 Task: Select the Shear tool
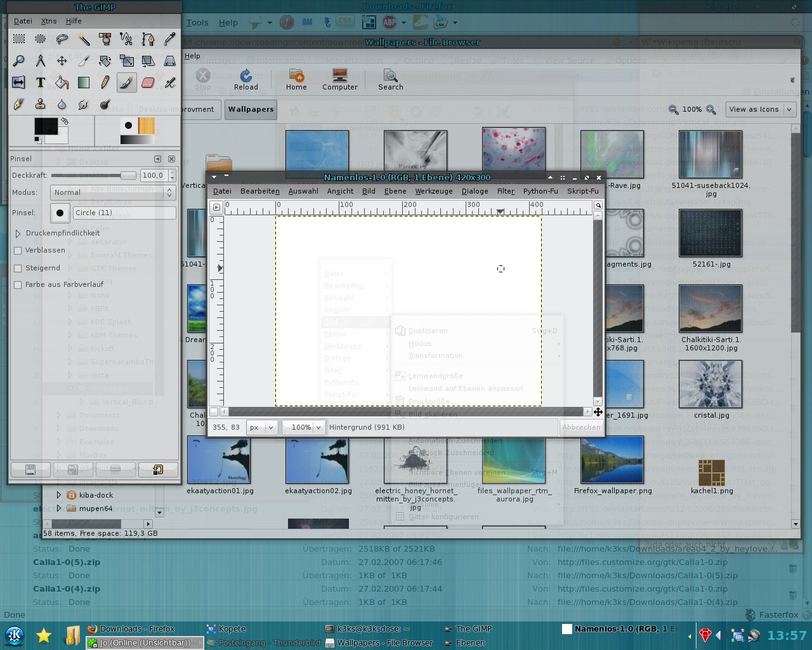point(148,61)
